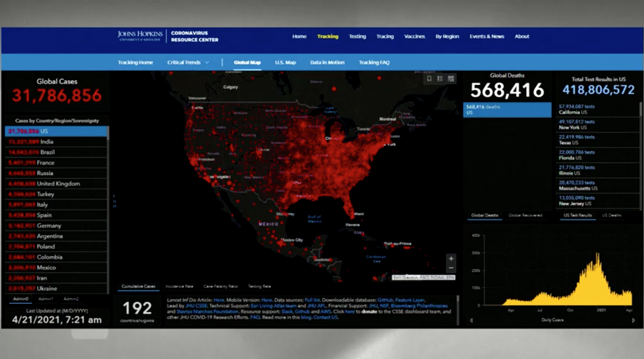Open the basemap gallery grid icon
This screenshot has height=359, width=644.
click(x=451, y=79)
